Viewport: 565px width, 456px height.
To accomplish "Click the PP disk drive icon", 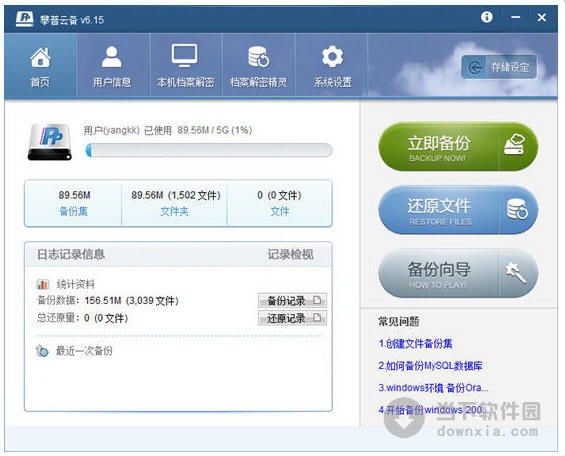I will coord(50,142).
